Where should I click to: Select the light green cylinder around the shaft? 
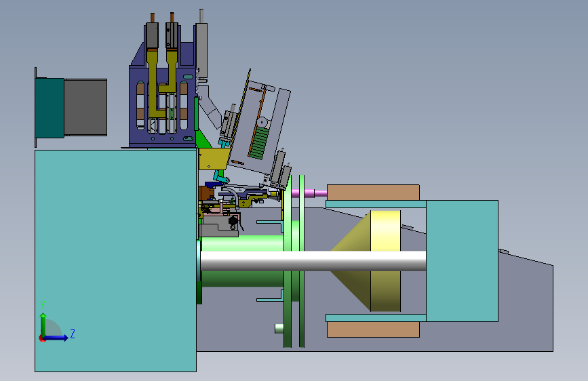pos(242,243)
